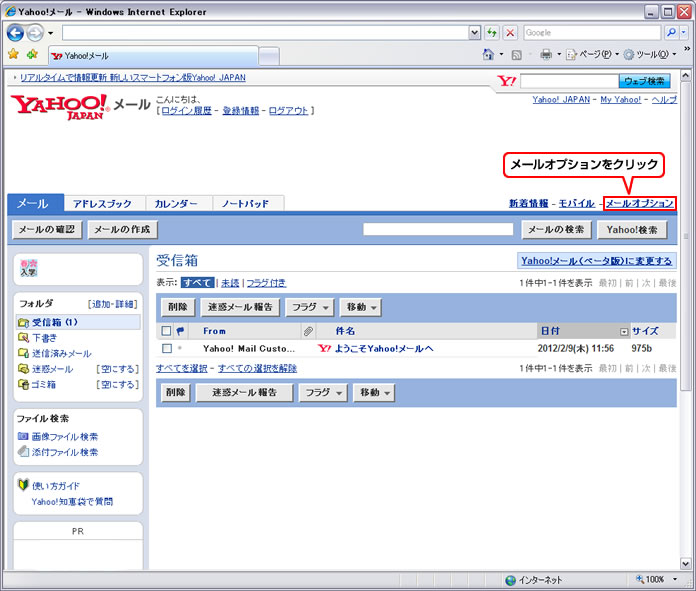
Task: Click the ウェブ検索 button
Action: coord(644,81)
